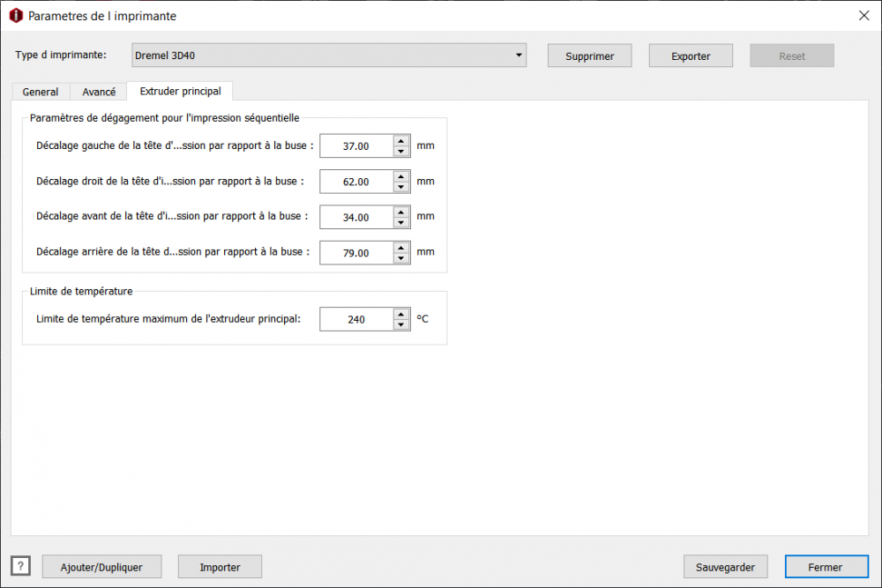Screen dimensions: 882x588
Task: Click the temperature limit 240 field
Action: (356, 319)
